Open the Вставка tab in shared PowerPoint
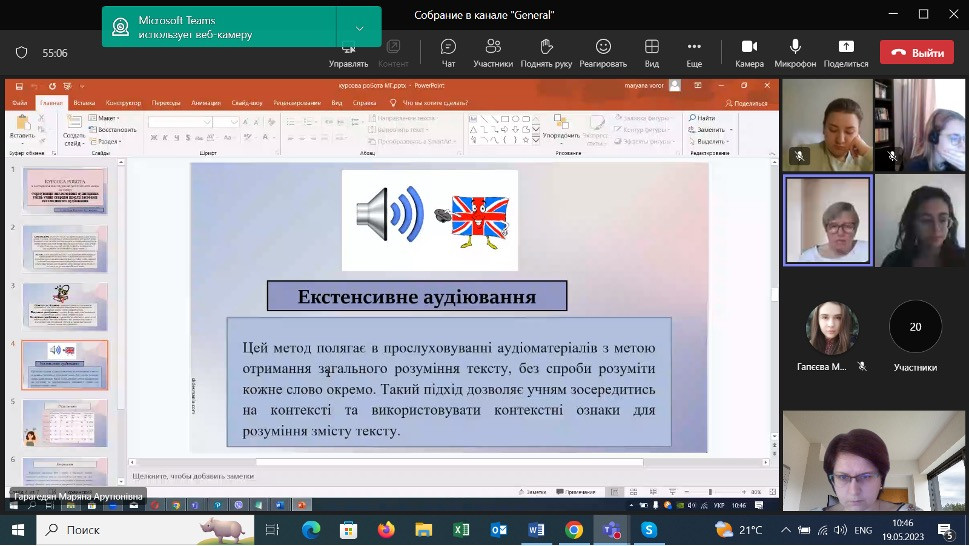This screenshot has height=546, width=970. click(84, 103)
